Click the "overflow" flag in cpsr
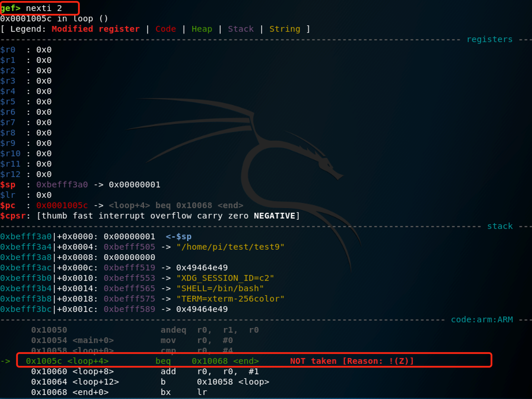 pyautogui.click(x=171, y=216)
